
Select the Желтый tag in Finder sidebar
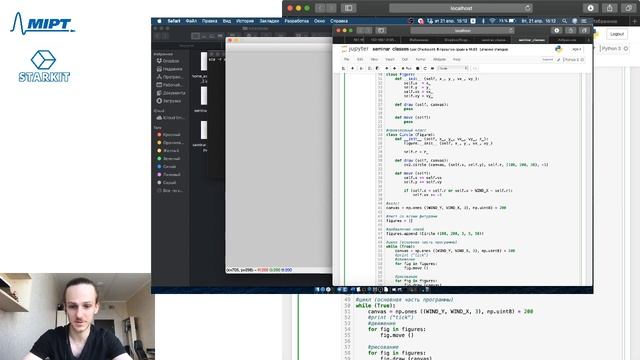tap(168, 151)
